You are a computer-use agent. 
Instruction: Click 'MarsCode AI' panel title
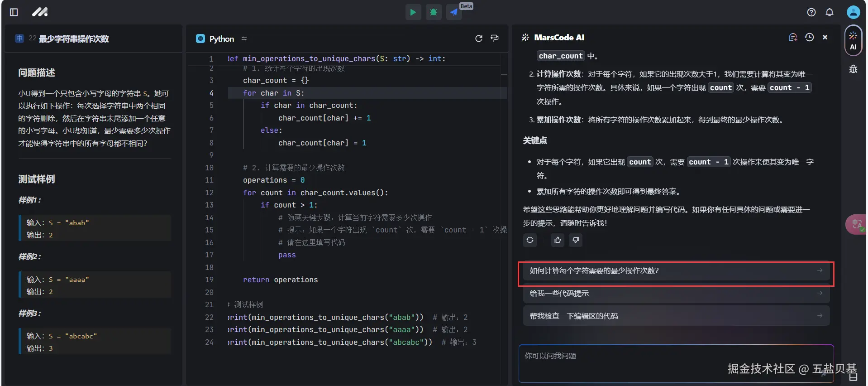click(x=559, y=38)
